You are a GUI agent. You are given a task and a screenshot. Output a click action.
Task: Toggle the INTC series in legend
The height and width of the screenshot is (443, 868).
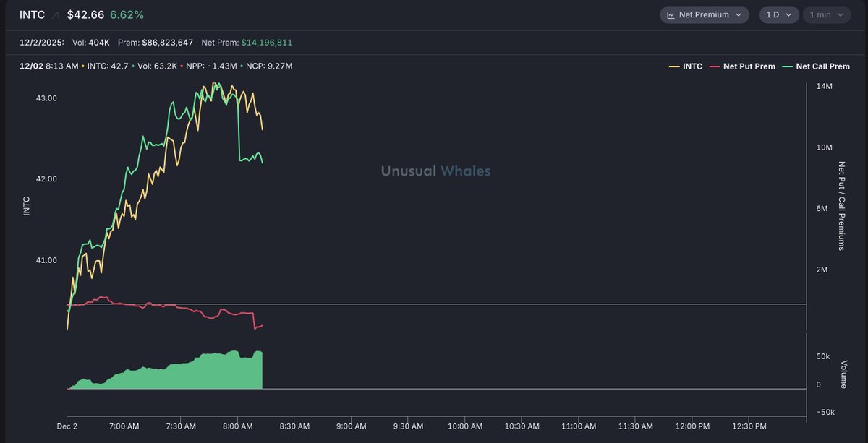(x=686, y=66)
